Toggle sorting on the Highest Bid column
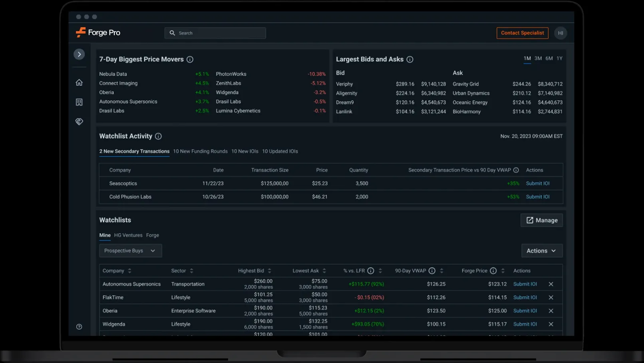The image size is (644, 363). [x=270, y=270]
